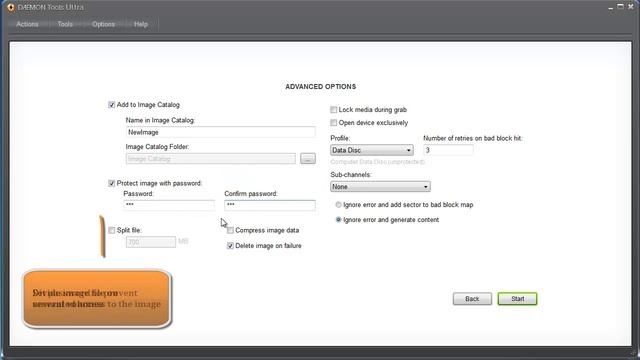Click the Computer Data Disc profile description
Viewport: 640px width, 360px height.
point(378,162)
